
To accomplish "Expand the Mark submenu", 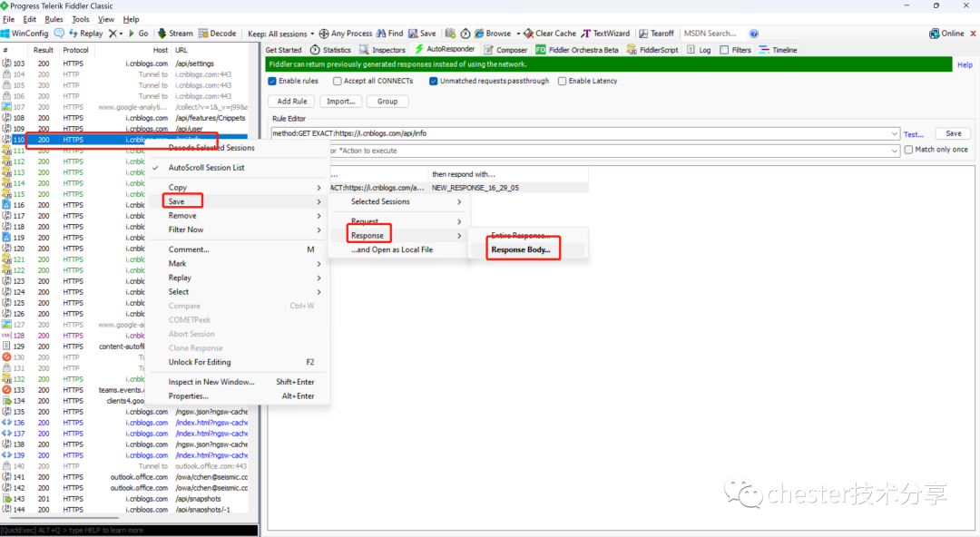I will 238,264.
